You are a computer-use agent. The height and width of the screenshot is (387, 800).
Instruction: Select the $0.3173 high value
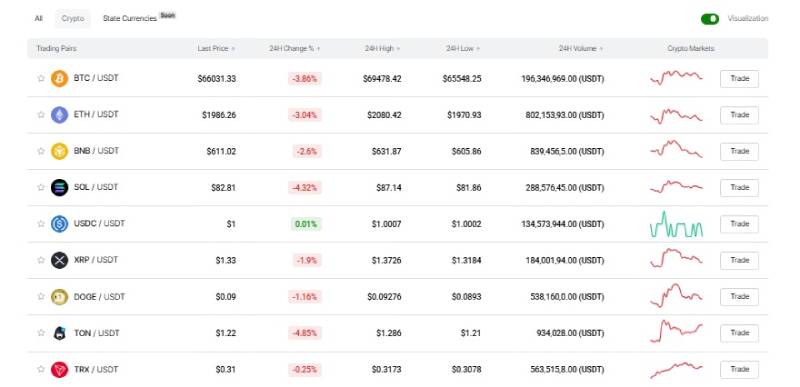pyautogui.click(x=386, y=370)
